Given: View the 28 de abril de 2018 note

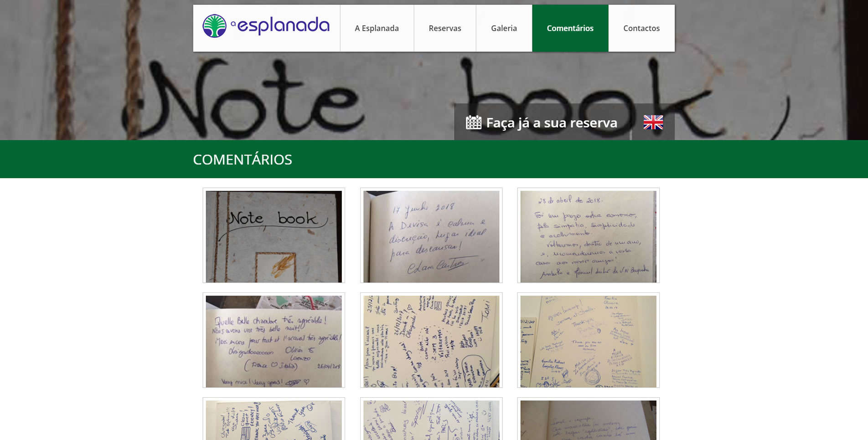Looking at the screenshot, I should (589, 235).
